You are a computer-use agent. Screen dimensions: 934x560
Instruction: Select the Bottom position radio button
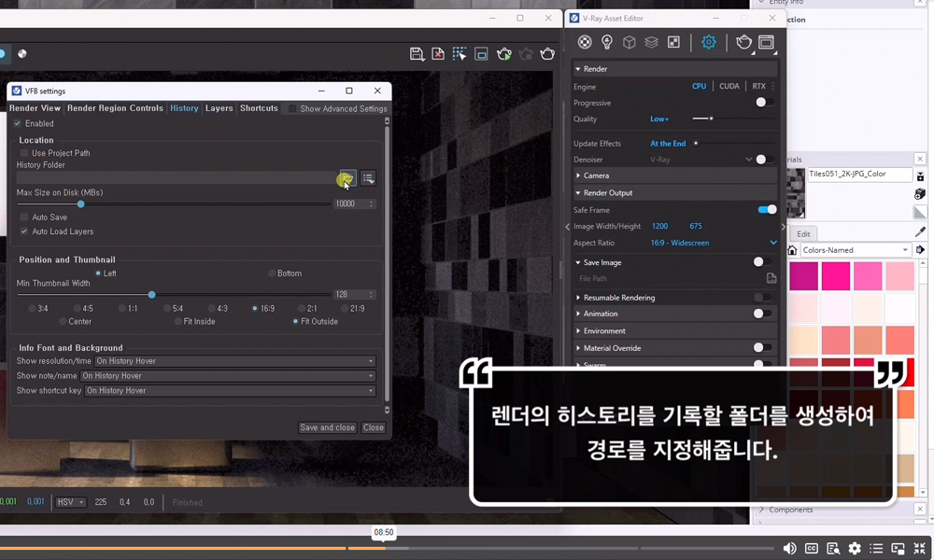click(272, 273)
